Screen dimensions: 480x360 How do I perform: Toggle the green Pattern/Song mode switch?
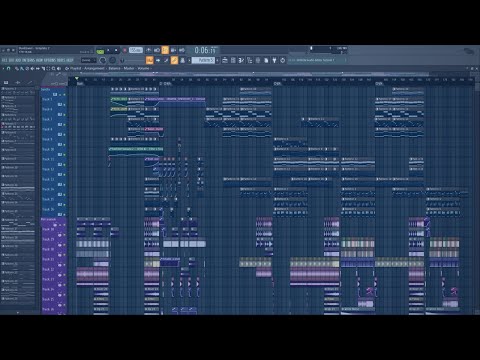point(100,51)
